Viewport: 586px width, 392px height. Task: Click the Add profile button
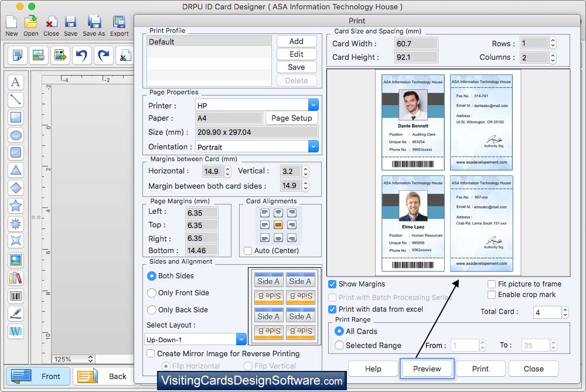tap(297, 42)
